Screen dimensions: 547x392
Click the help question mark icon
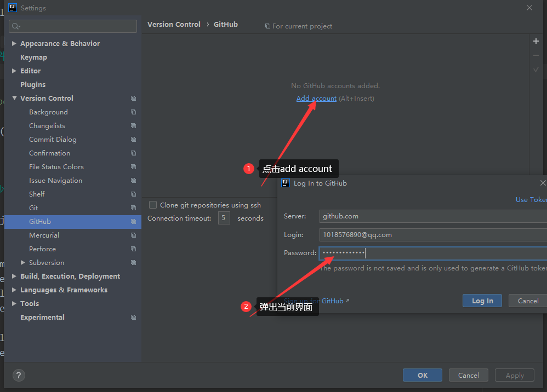point(19,375)
